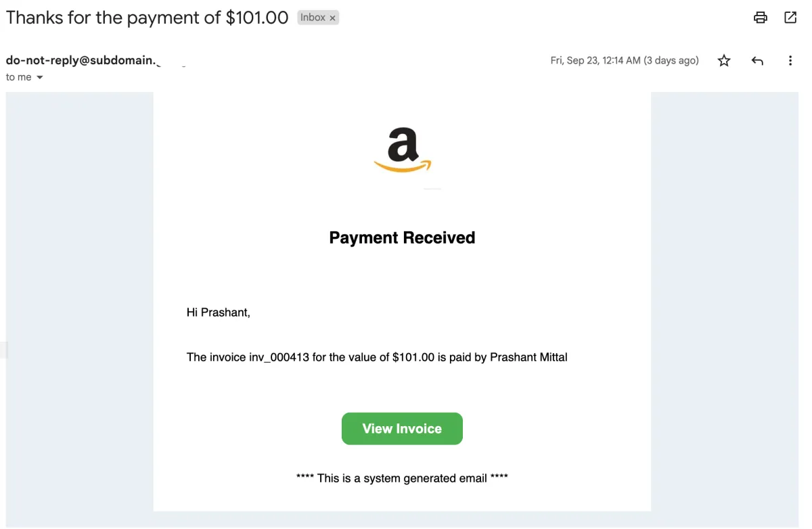Click the do-not-reply sender address
This screenshot has width=812, height=529.
81,60
